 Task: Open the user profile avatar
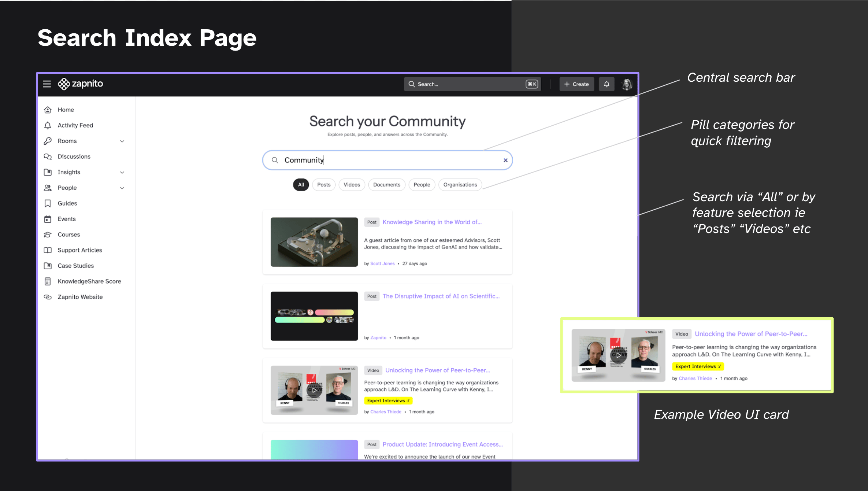627,84
